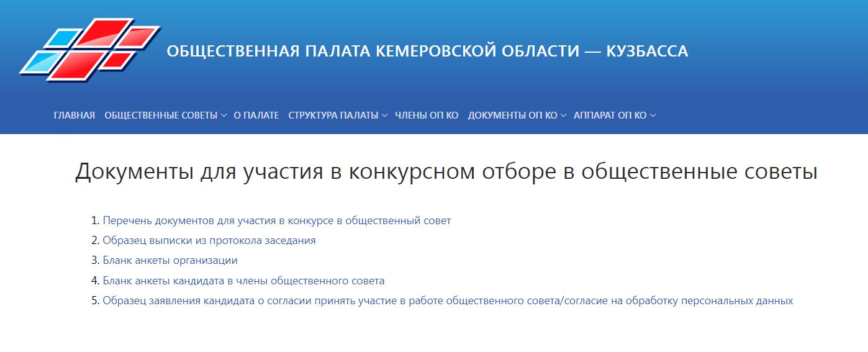This screenshot has height=352, width=868.
Task: Open link Бланк анкеты кандидата в члены совета
Action: point(244,281)
